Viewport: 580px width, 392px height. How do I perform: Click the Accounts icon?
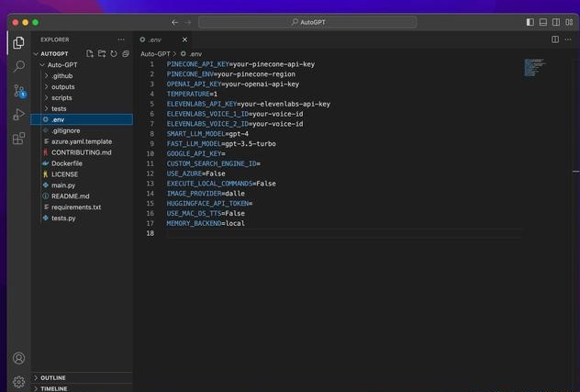click(18, 358)
